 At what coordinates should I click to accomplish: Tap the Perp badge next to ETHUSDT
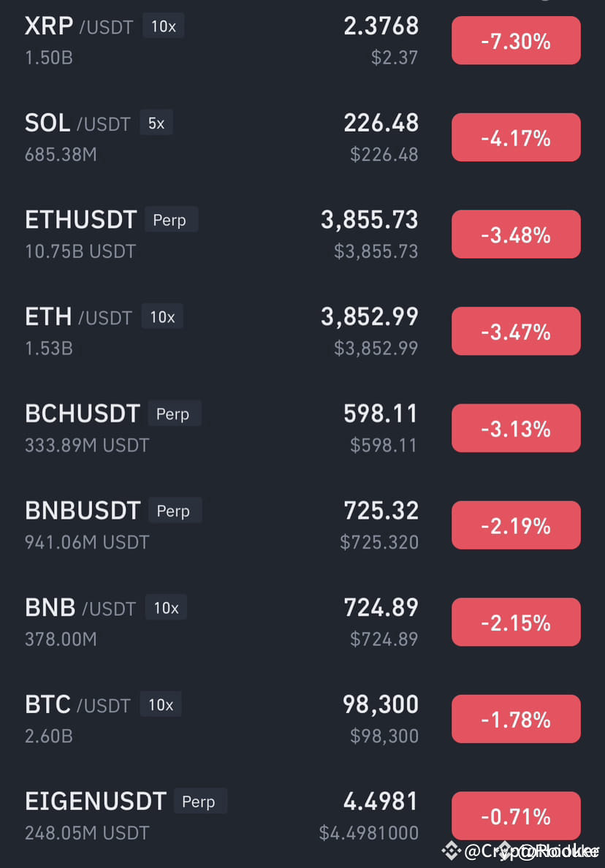click(170, 220)
